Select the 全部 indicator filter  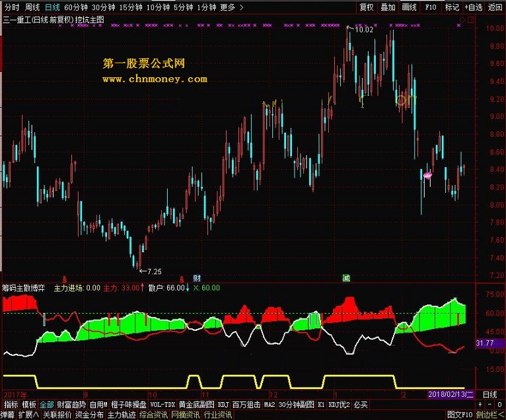tap(46, 405)
